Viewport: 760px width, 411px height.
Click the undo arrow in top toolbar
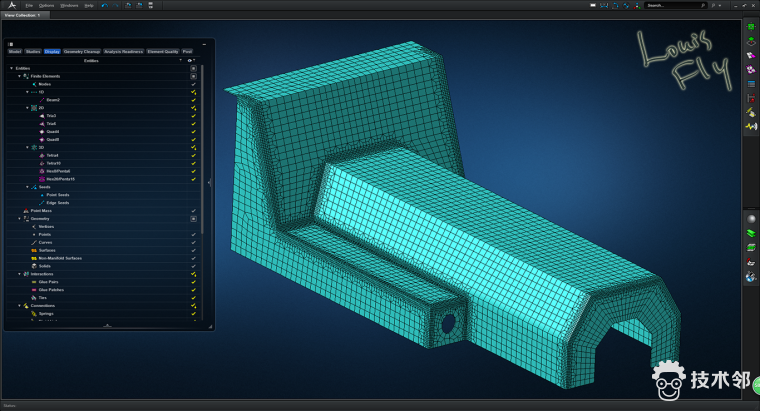(x=101, y=5)
